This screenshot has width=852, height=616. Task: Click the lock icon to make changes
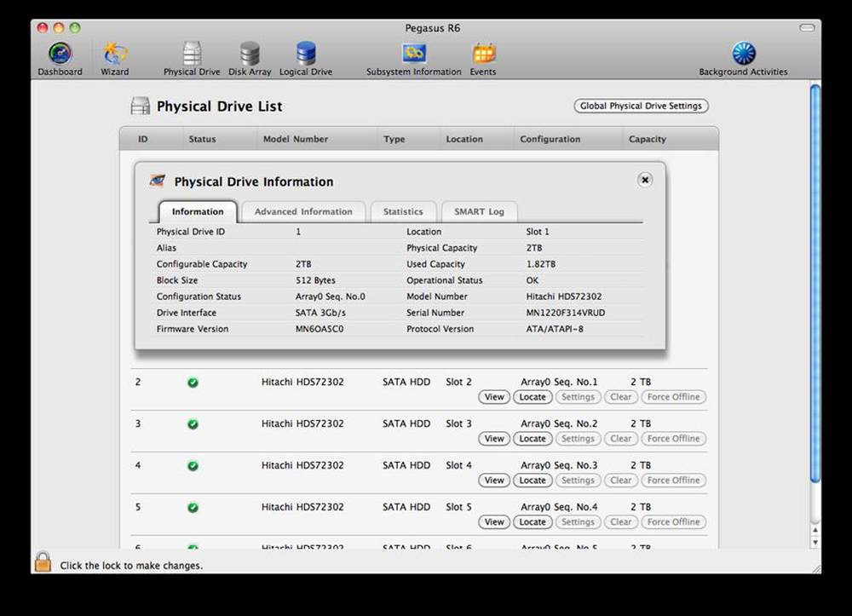click(43, 562)
